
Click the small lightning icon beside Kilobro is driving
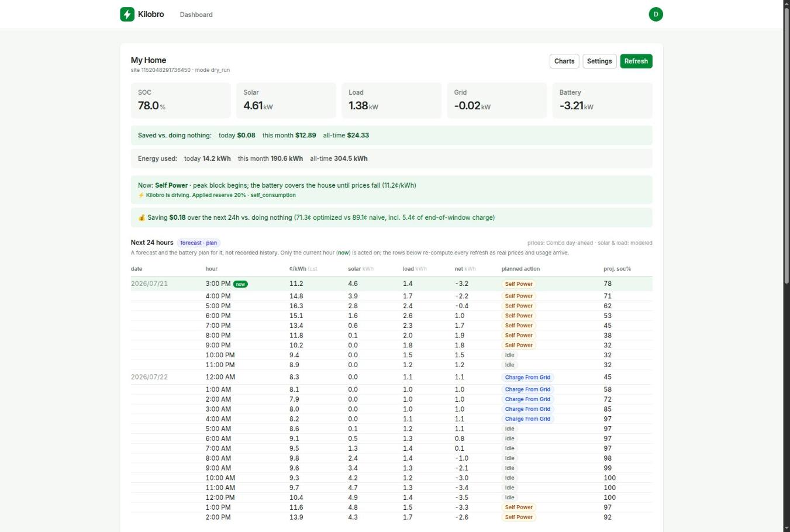tap(141, 195)
